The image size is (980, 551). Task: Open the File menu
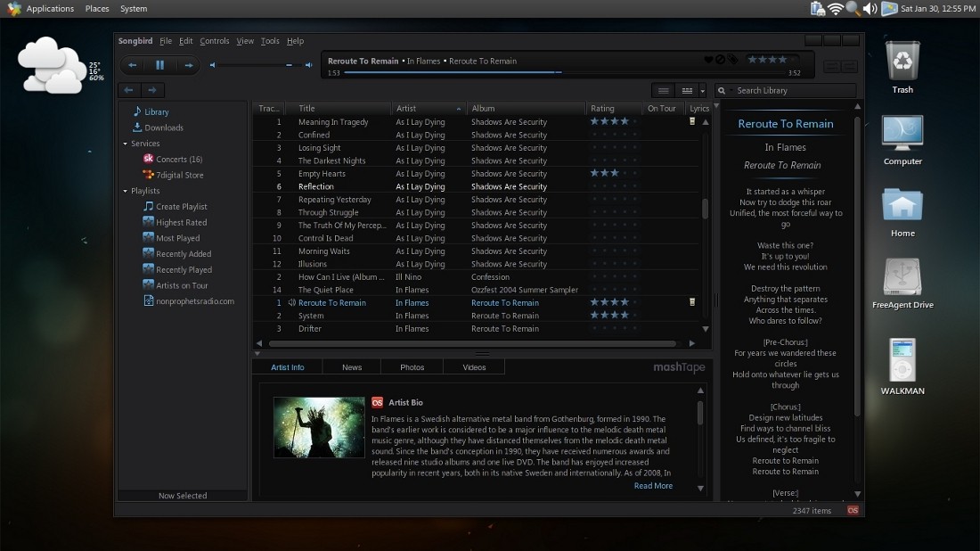(x=166, y=41)
